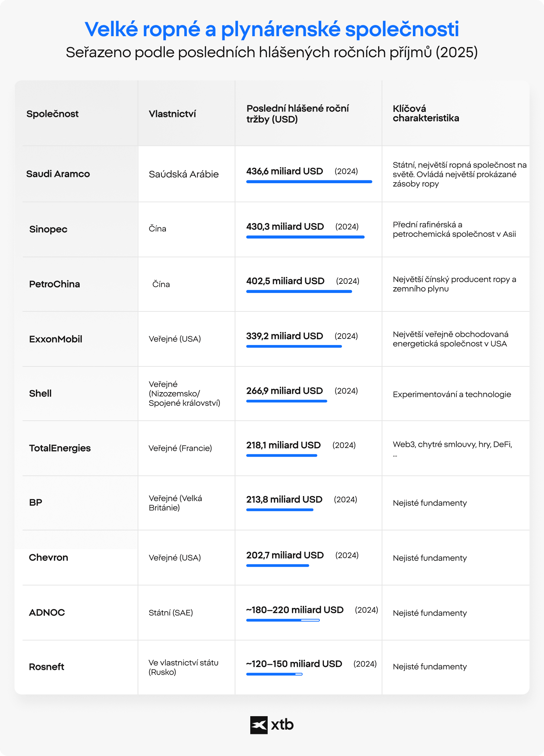The image size is (544, 756).
Task: Click the PetroChina company name
Action: pos(55,284)
